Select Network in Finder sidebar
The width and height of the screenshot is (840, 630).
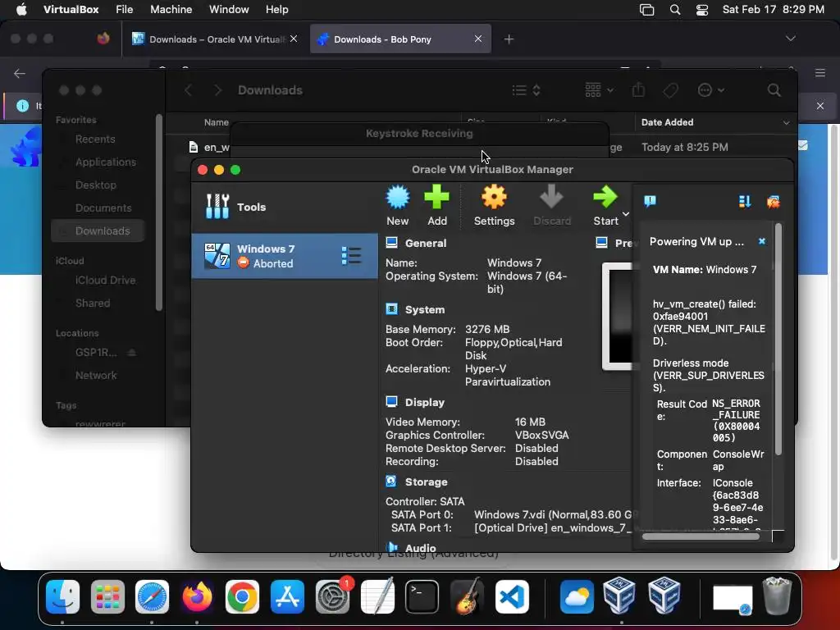point(96,376)
